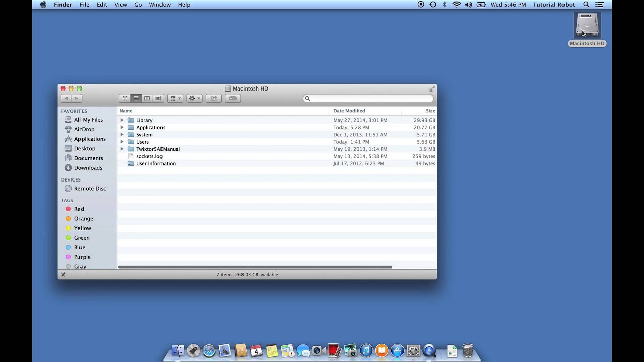Click the Edit Tags toolbar button
644x362 pixels.
(x=233, y=98)
